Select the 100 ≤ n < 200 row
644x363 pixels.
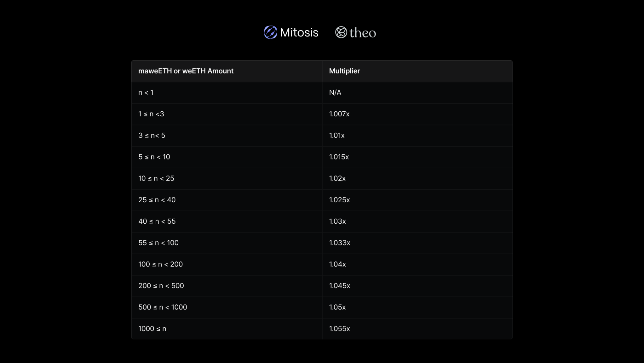160,264
